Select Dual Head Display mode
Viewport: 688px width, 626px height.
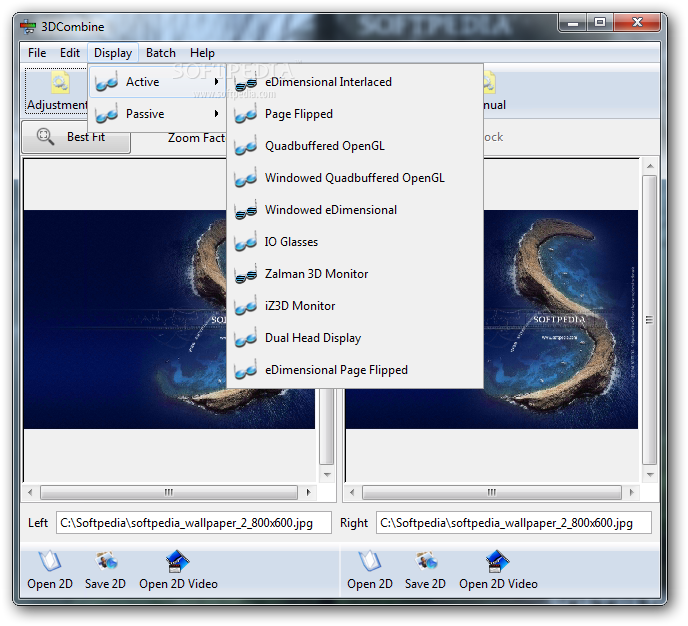coord(355,338)
